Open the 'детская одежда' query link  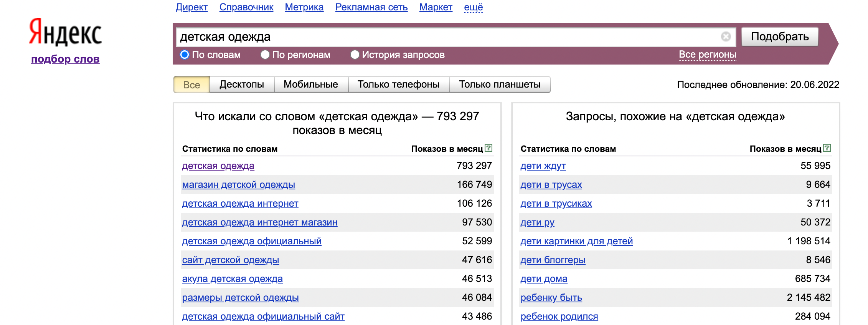pos(218,166)
